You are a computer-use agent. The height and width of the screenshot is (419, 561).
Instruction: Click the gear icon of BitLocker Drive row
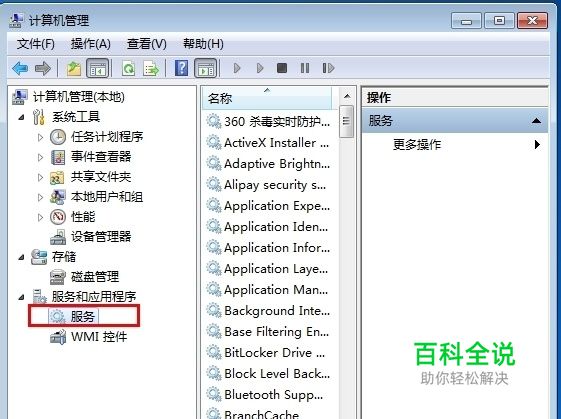[214, 353]
